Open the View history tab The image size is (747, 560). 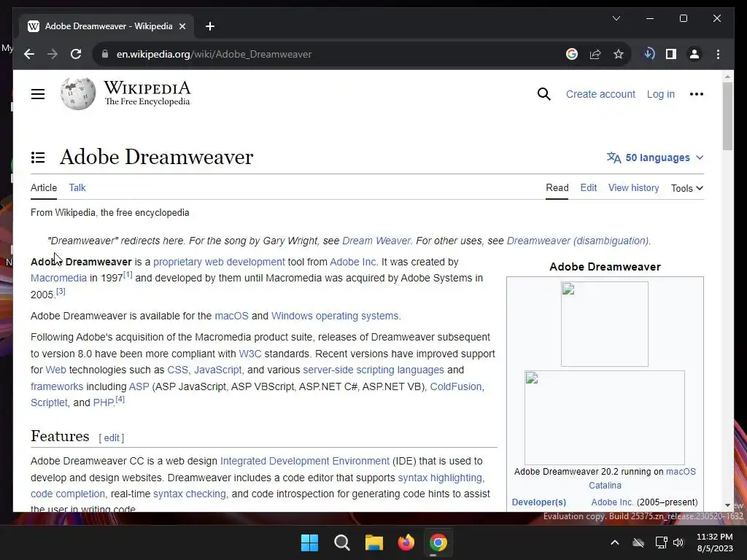tap(634, 187)
